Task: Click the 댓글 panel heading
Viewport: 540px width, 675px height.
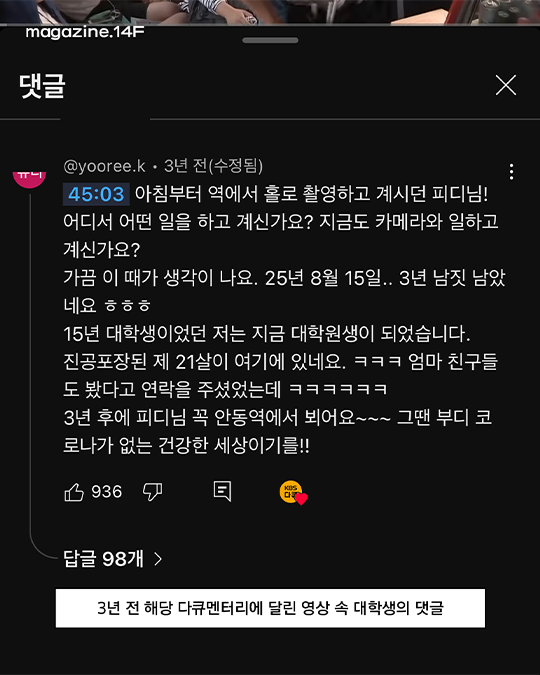Action: tap(42, 85)
